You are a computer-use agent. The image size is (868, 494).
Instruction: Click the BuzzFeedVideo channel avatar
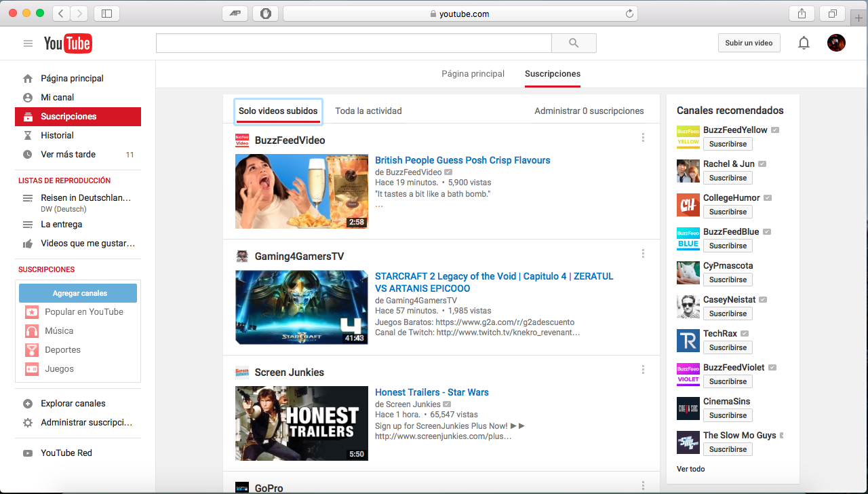(x=242, y=140)
